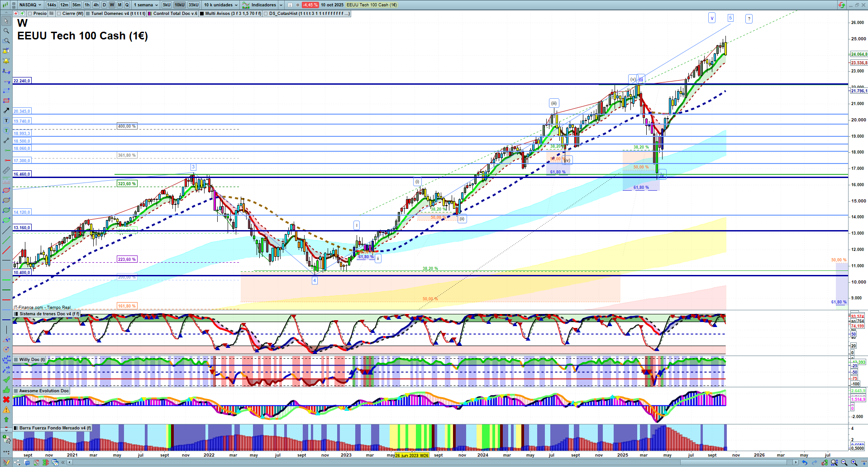Select the arrow cursor tool
The image size is (868, 467).
click(x=6, y=21)
